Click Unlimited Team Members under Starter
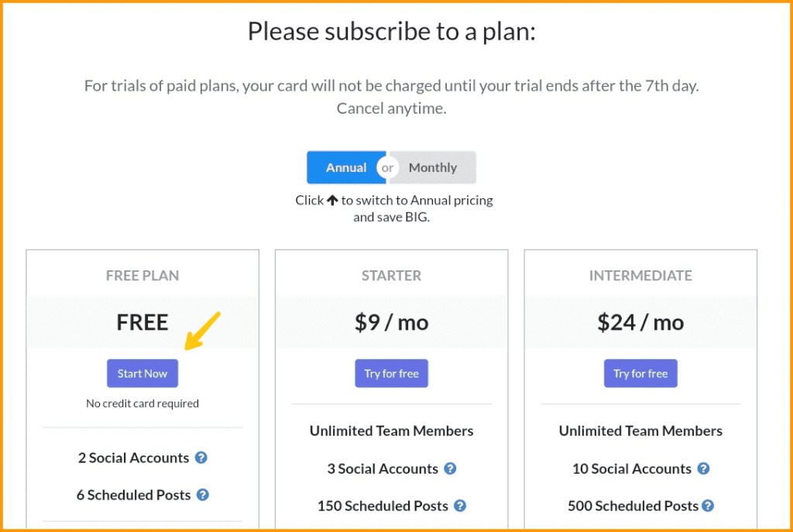 pos(391,431)
